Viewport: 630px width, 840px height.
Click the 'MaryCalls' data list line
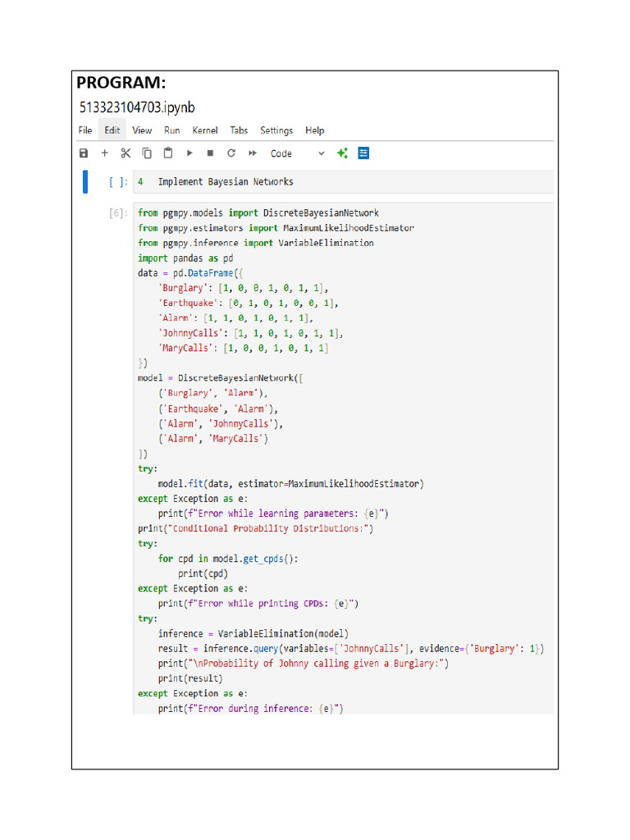point(243,348)
